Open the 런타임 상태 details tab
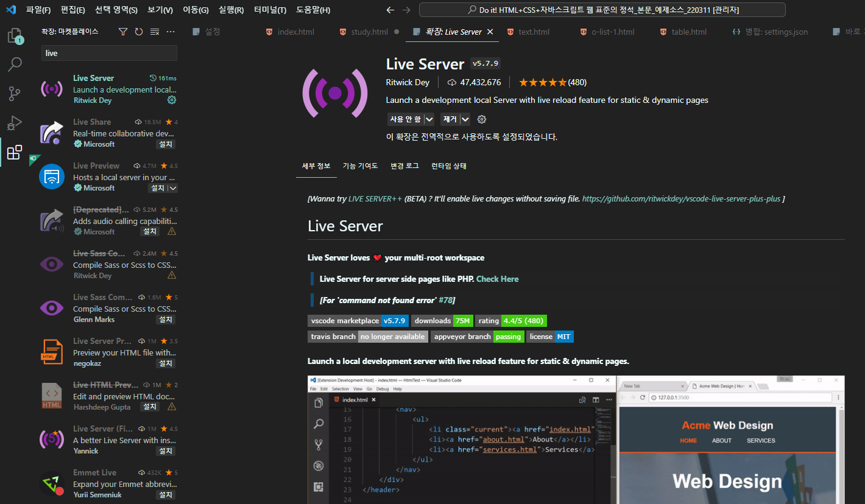The width and height of the screenshot is (865, 504). [449, 166]
